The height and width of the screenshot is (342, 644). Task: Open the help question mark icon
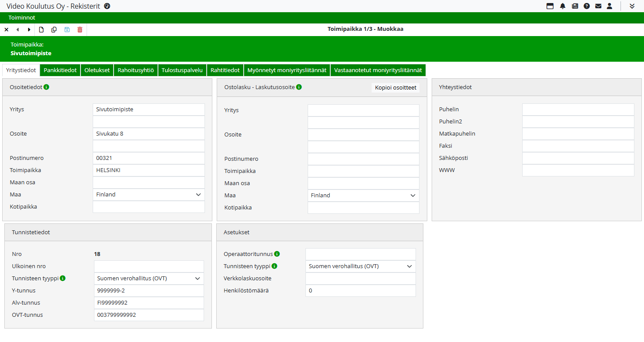[587, 6]
